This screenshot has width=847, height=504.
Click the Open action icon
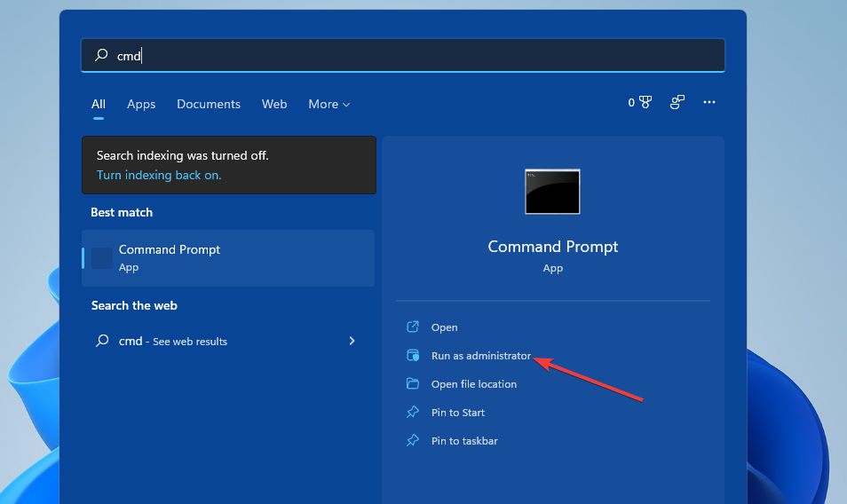click(413, 327)
